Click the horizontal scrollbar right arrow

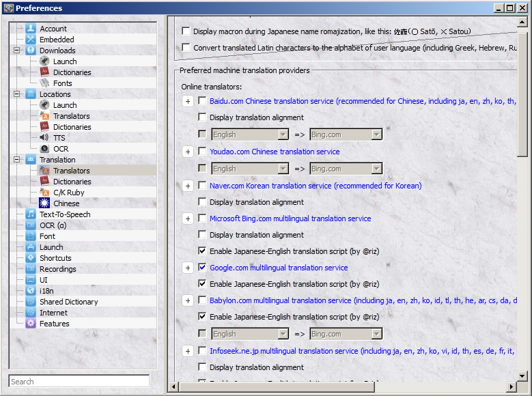click(512, 386)
